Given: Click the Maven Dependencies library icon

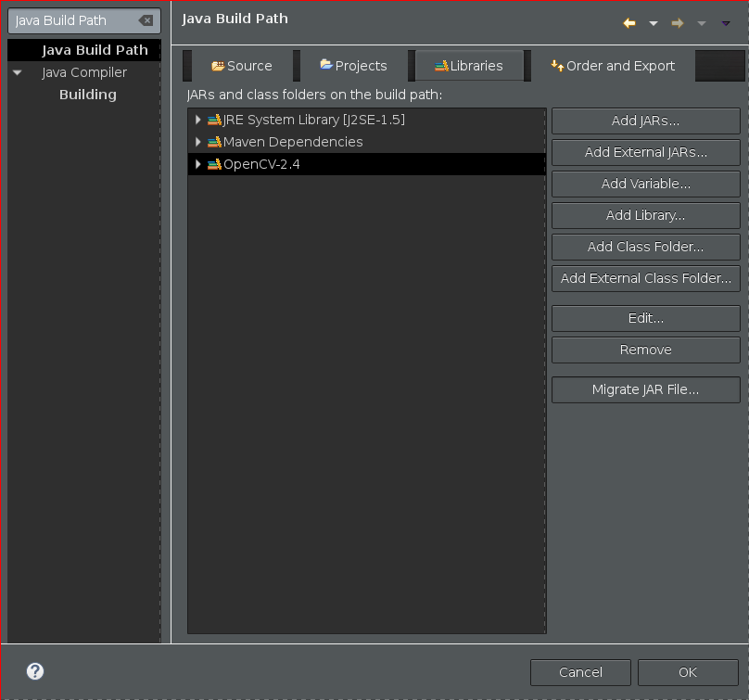Looking at the screenshot, I should pos(215,142).
